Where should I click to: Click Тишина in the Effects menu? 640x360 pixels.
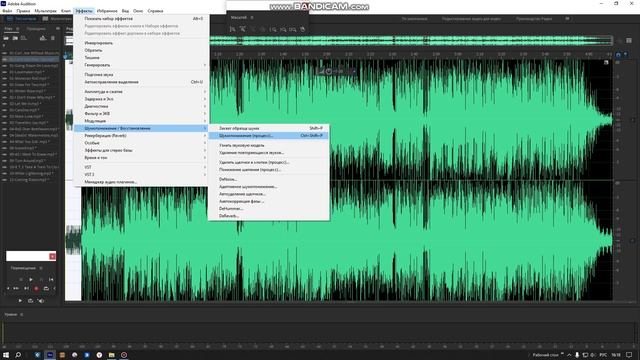(x=141, y=58)
